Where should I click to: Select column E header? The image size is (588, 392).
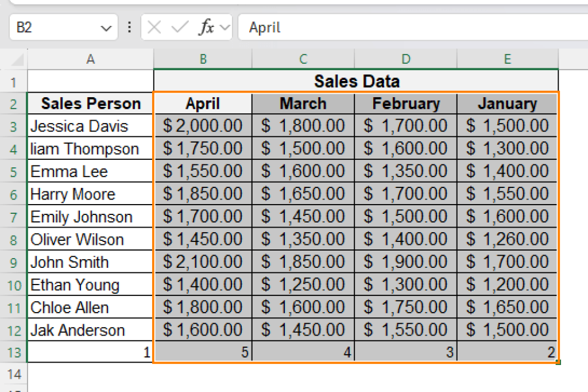[507, 59]
